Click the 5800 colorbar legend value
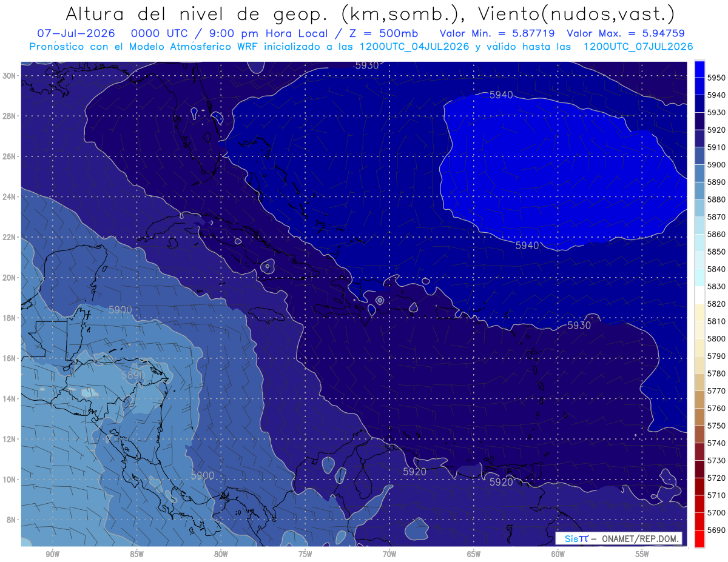 [716, 338]
